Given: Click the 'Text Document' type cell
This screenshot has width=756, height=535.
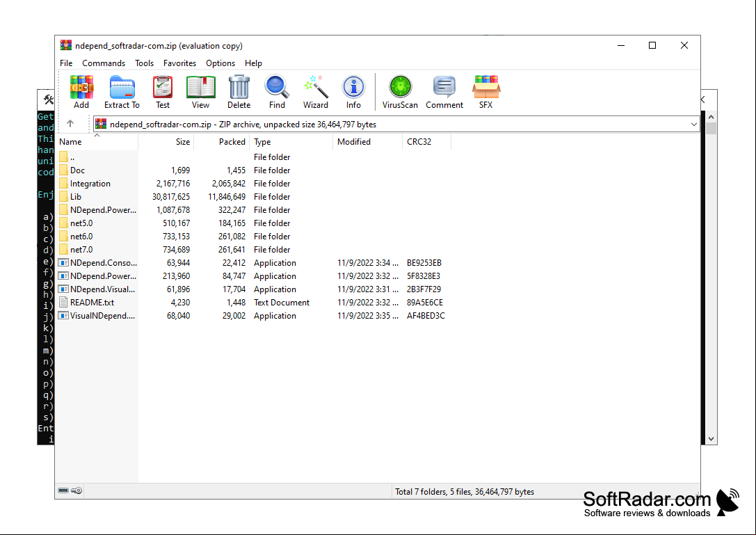Looking at the screenshot, I should 282,303.
